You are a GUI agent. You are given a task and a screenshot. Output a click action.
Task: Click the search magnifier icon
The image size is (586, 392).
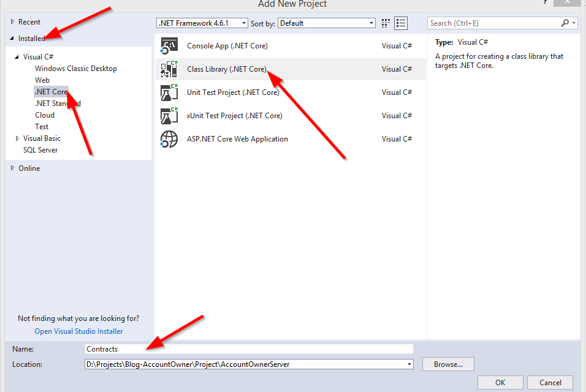coord(565,23)
